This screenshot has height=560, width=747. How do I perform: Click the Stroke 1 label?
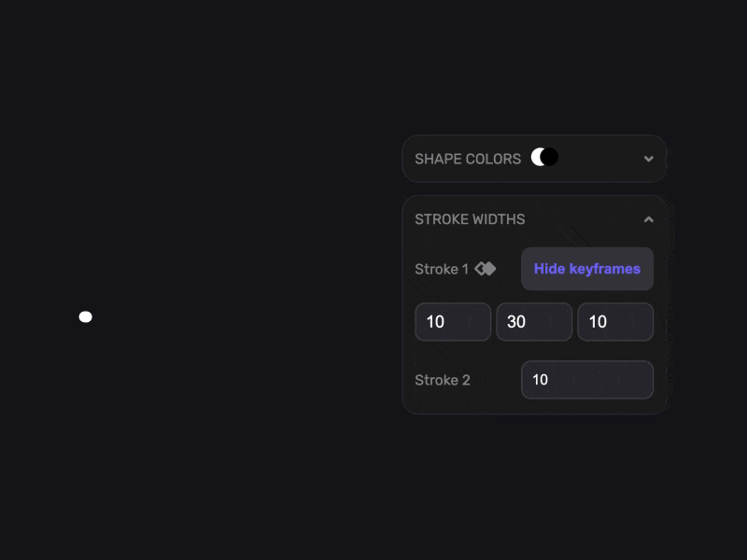[x=442, y=270]
